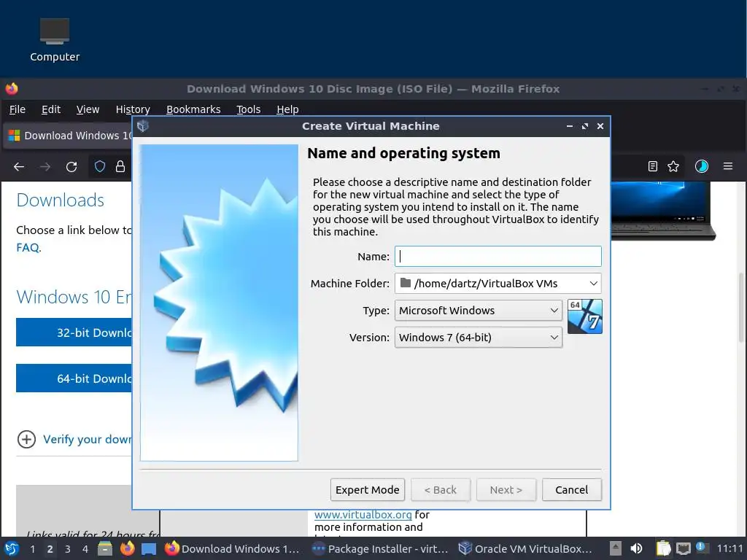
Task: Click the www.virtualbox.org link
Action: click(363, 515)
